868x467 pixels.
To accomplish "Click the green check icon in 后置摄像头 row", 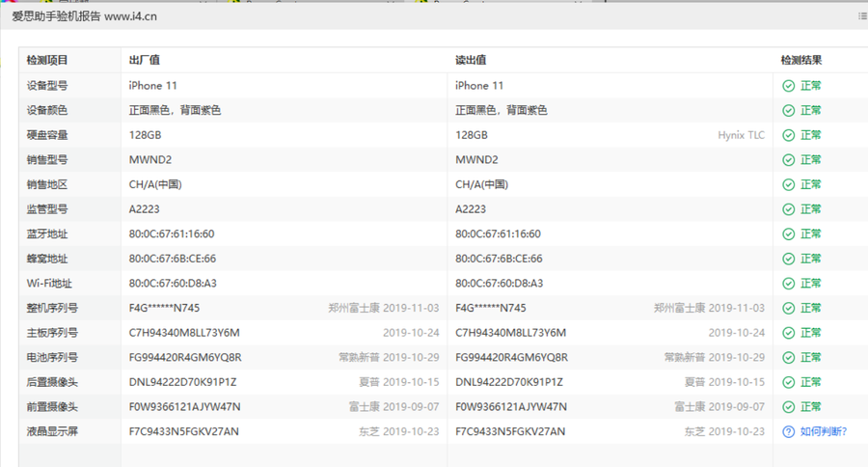I will [788, 382].
